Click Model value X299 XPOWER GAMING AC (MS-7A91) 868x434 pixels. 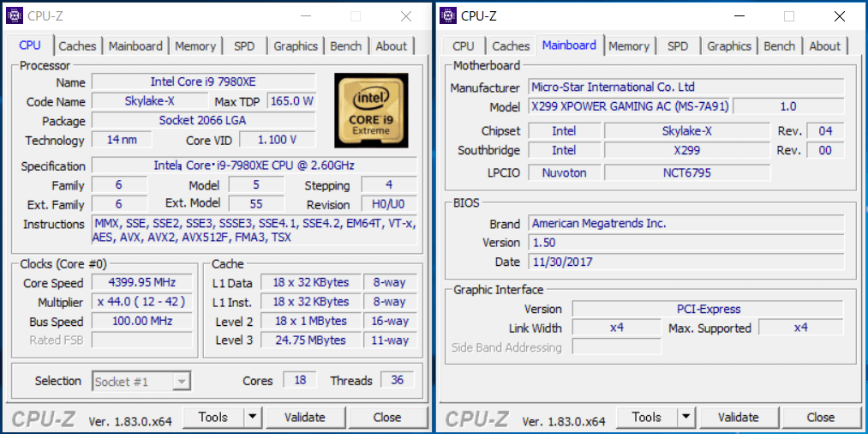(630, 105)
